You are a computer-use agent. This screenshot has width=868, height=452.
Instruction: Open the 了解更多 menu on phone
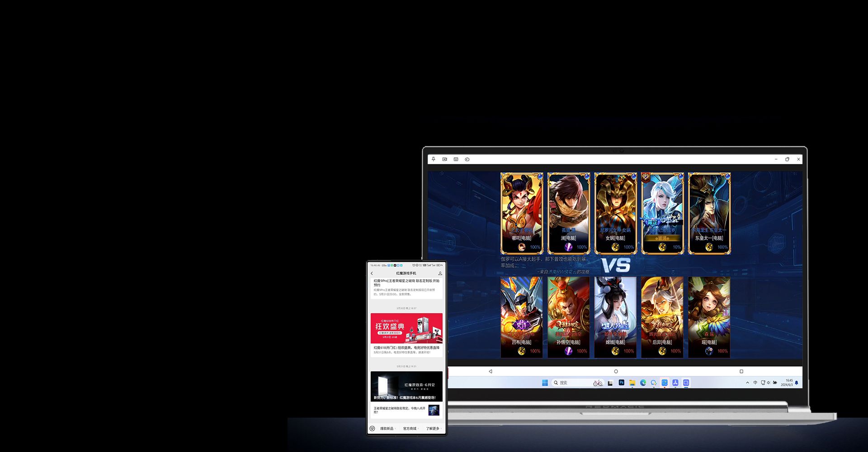coord(433,428)
